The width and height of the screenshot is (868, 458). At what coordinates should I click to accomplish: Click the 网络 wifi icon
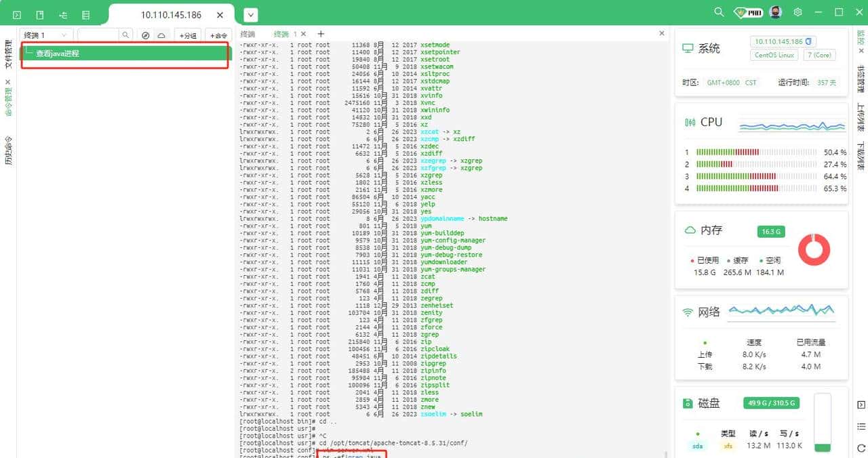(688, 312)
